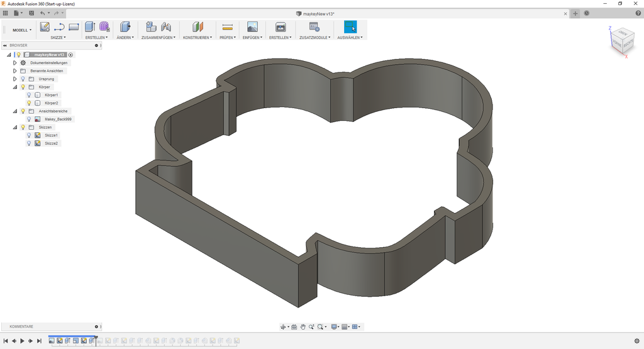The height and width of the screenshot is (349, 644).
Task: Click the Einfügen image icon
Action: (x=252, y=27)
